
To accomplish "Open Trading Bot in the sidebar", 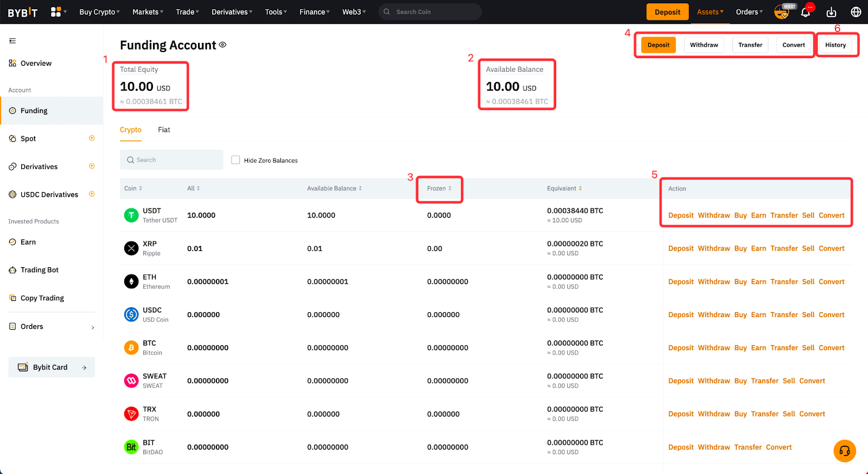I will (x=52, y=270).
